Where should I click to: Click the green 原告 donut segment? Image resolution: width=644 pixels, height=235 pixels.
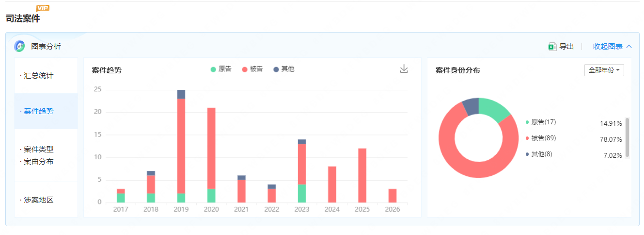[495, 108]
